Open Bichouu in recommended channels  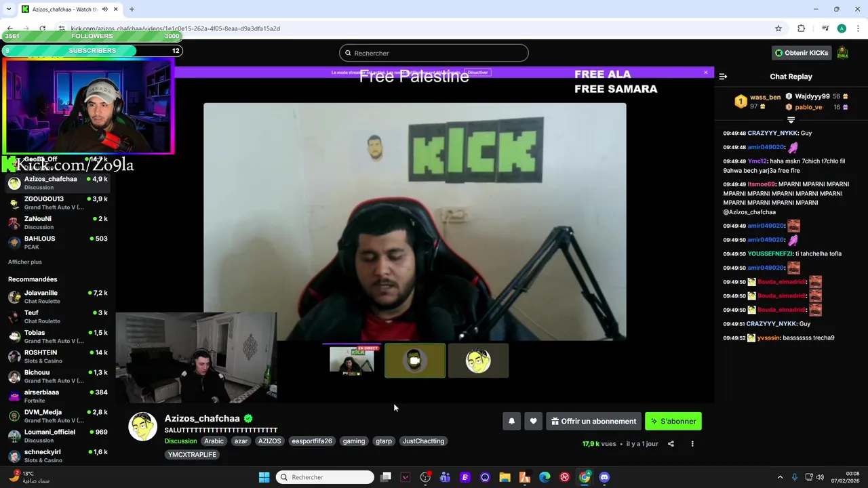58,376
